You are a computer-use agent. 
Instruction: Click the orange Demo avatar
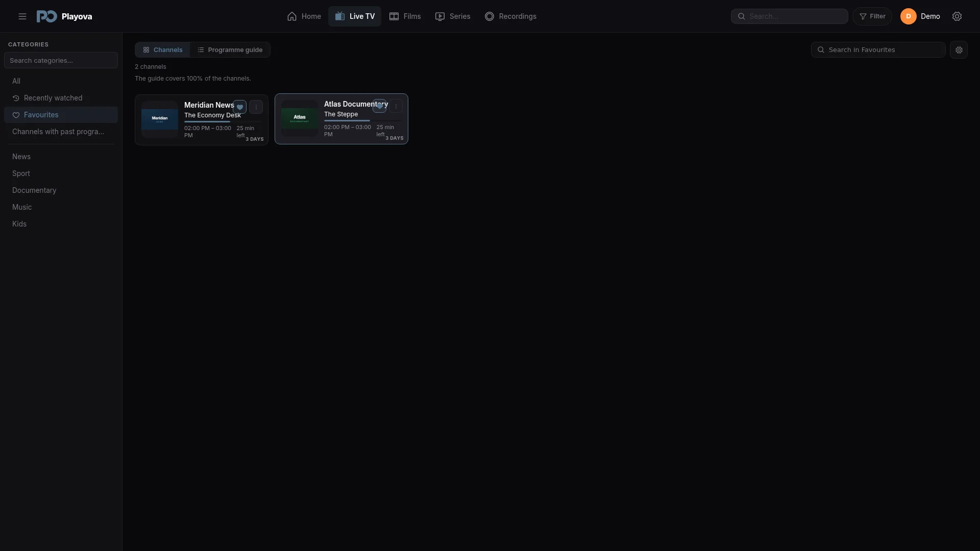(909, 16)
